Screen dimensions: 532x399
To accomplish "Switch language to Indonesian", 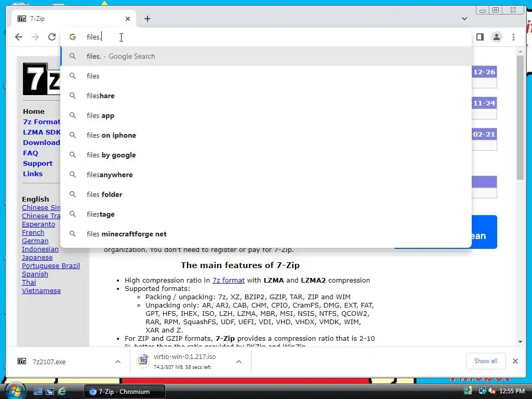I will tap(40, 249).
